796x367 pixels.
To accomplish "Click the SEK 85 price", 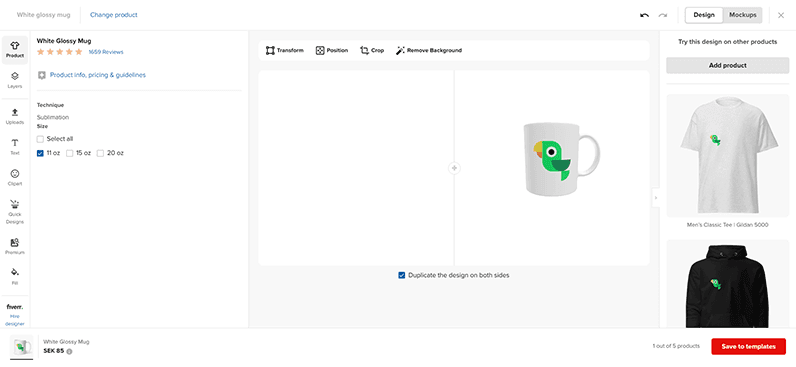I will 53,351.
